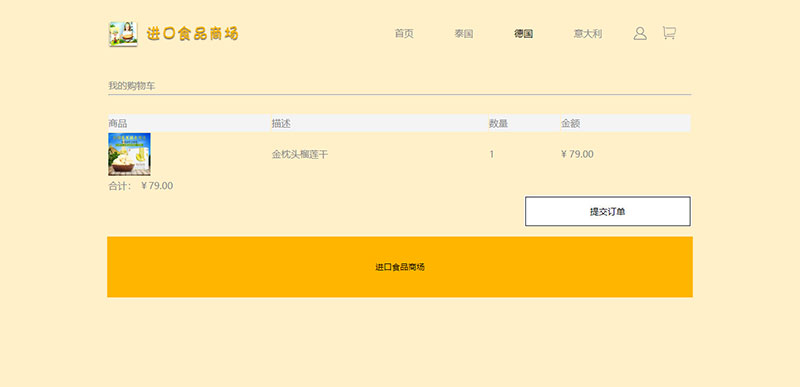
Task: Click the 数量 column header
Action: coord(498,123)
